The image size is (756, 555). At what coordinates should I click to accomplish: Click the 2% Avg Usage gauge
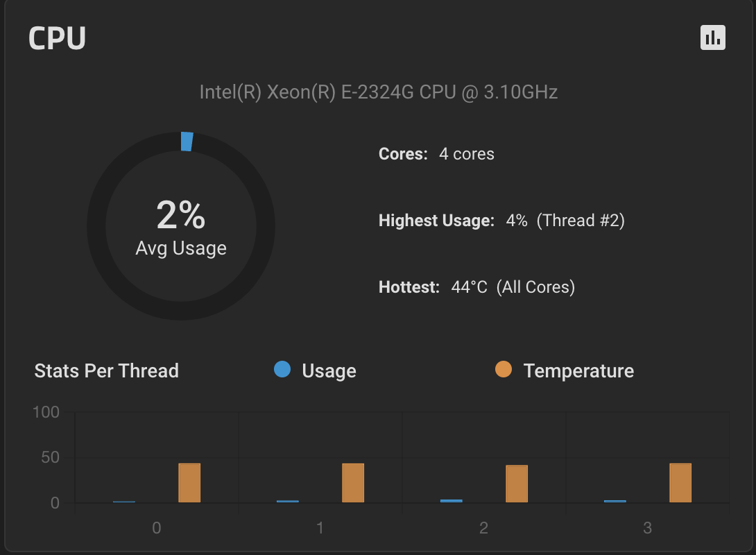(181, 225)
